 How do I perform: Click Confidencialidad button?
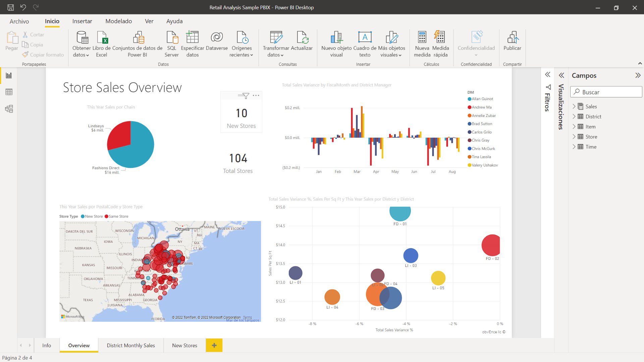tap(476, 44)
